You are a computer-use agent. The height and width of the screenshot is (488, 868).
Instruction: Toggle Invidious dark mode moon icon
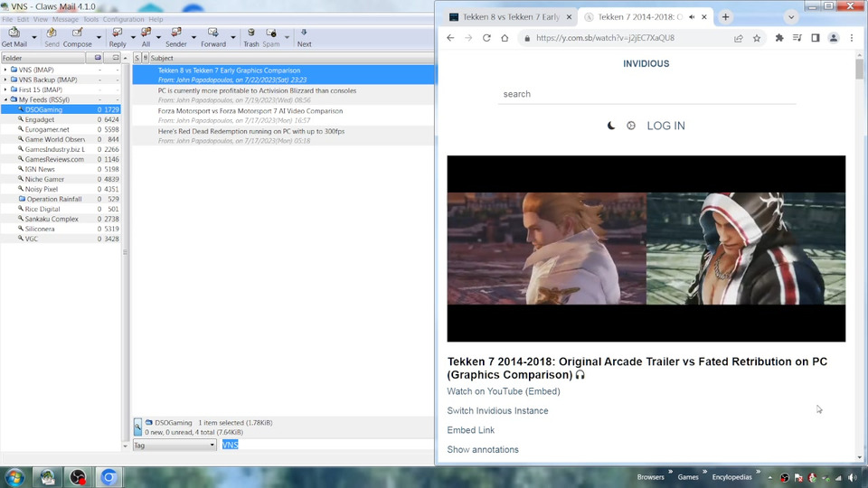[x=611, y=126]
